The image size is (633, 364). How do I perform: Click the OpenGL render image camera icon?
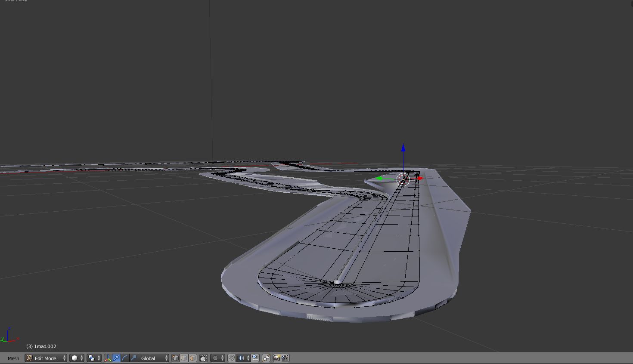pos(277,358)
